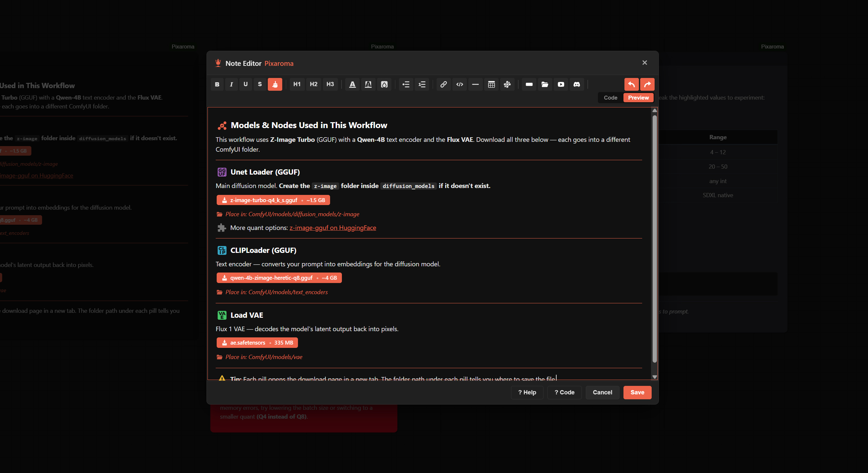
Task: Click the 'SDXL native' cell in background table
Action: pos(718,195)
